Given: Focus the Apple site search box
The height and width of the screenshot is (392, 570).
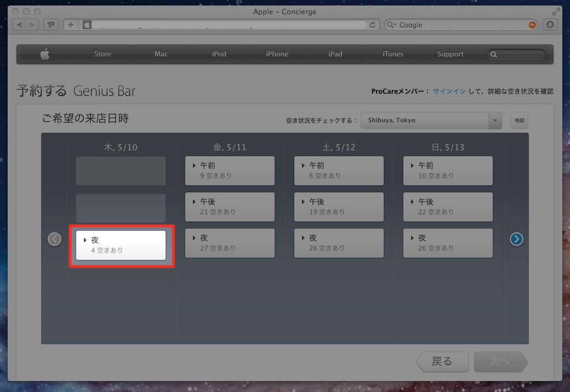Looking at the screenshot, I should click(x=516, y=54).
